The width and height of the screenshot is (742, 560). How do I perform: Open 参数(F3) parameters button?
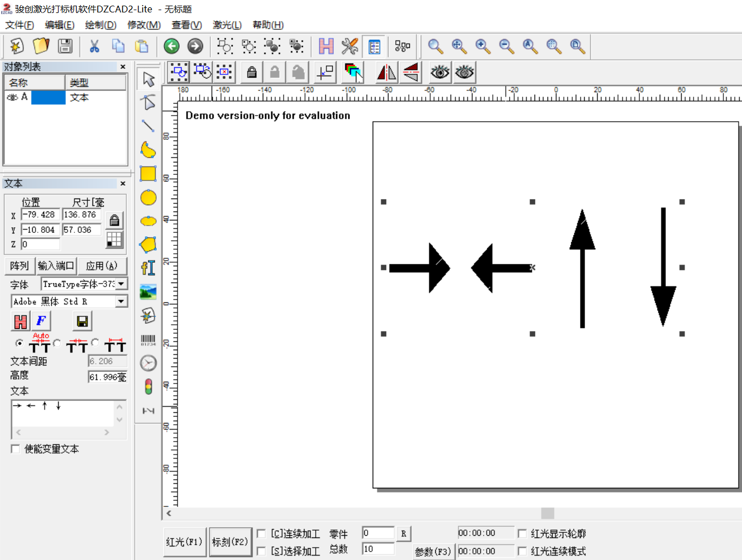pos(433,552)
